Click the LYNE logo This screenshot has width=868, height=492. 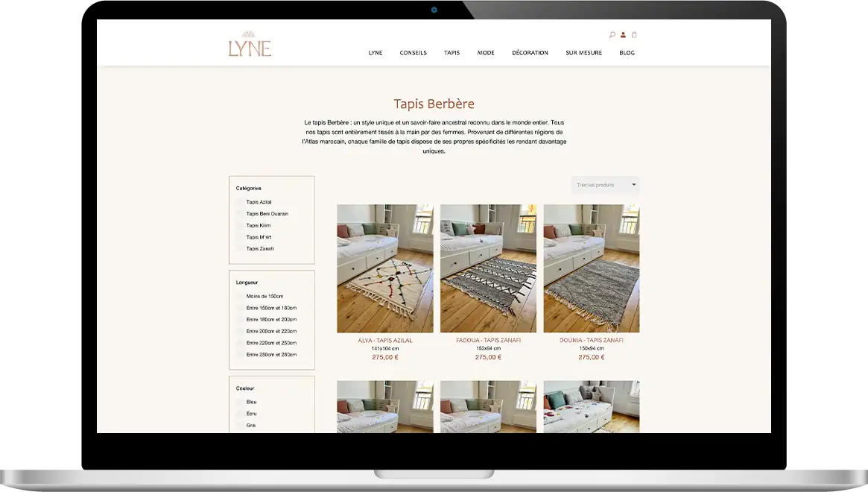point(250,45)
